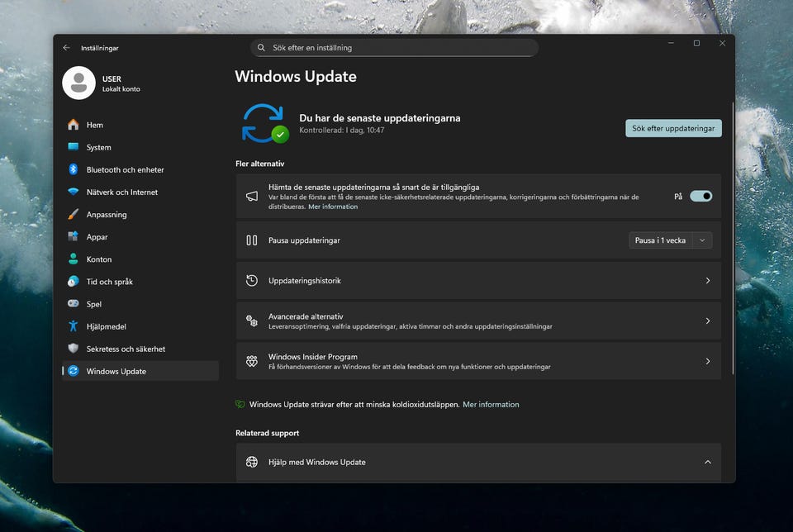The width and height of the screenshot is (793, 532).
Task: Open Avancerade alternativ via its chevron
Action: (x=707, y=321)
